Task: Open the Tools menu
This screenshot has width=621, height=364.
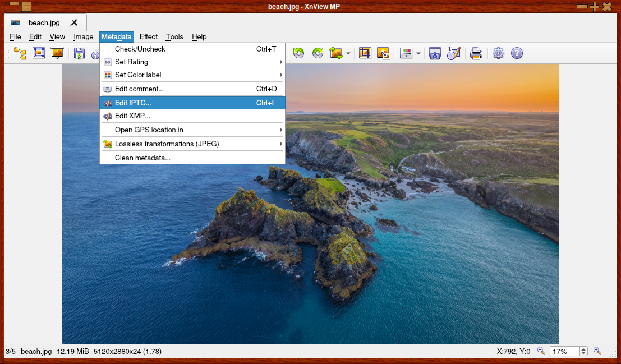Action: click(x=174, y=36)
